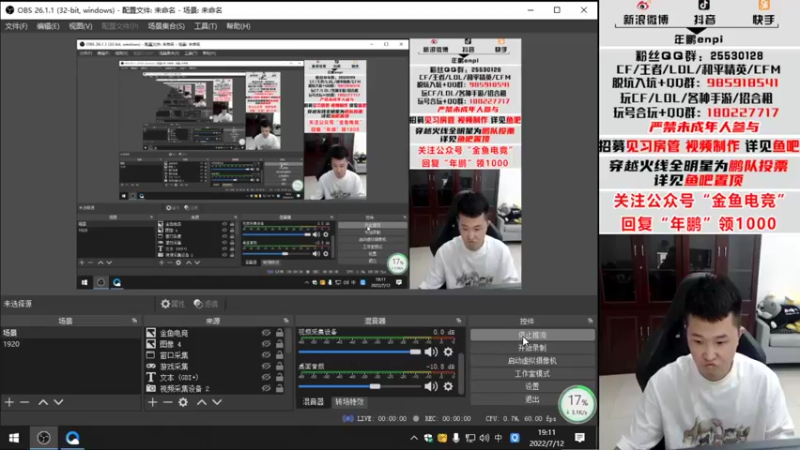Image resolution: width=800 pixels, height=450 pixels.
Task: Toggle the lock on the 游戏采集 source
Action: coord(280,366)
